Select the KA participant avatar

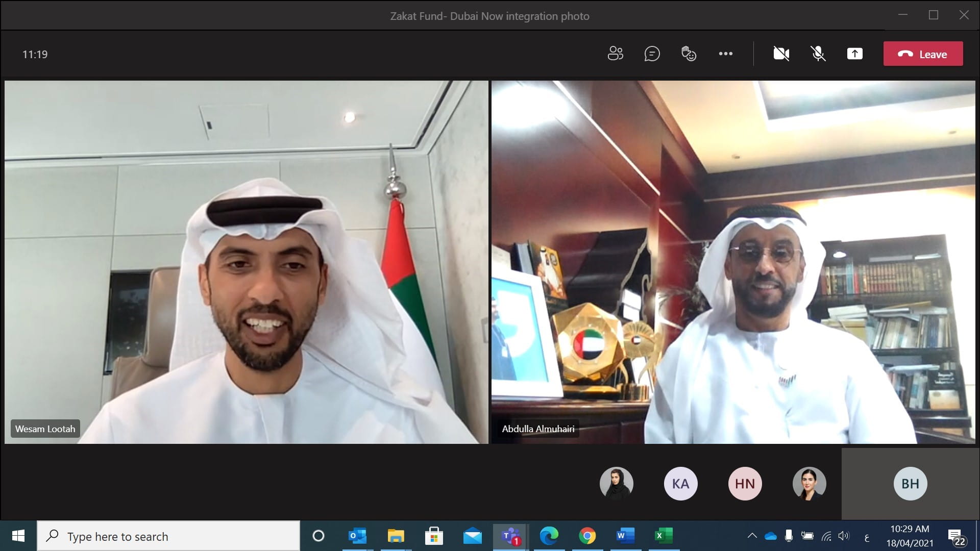(680, 483)
